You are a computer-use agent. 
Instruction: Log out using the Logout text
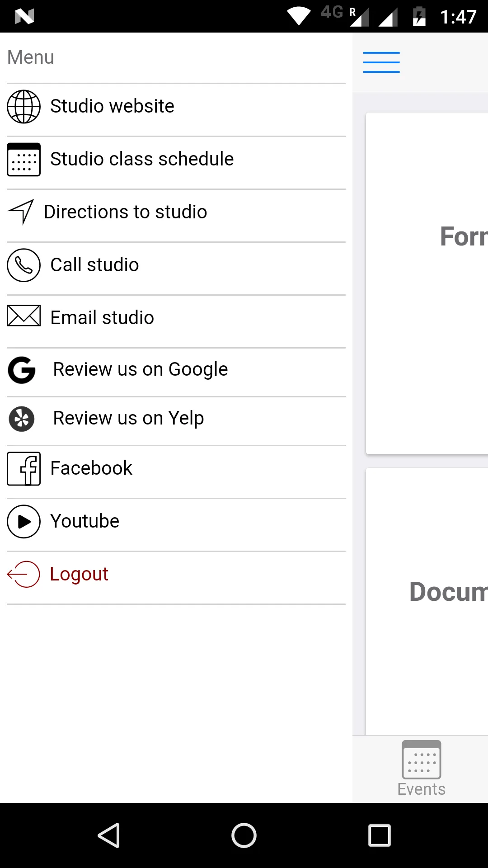[79, 574]
